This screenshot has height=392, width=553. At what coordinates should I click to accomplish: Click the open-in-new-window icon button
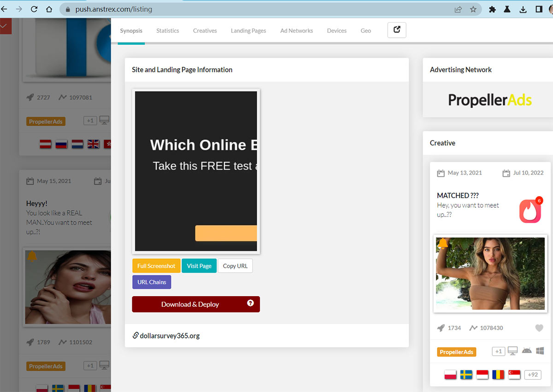[397, 30]
